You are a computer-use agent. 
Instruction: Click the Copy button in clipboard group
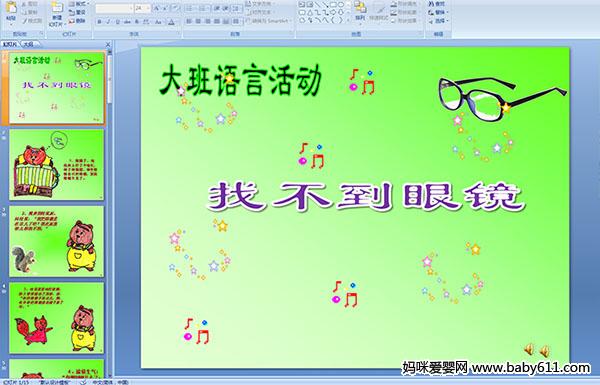coord(30,12)
